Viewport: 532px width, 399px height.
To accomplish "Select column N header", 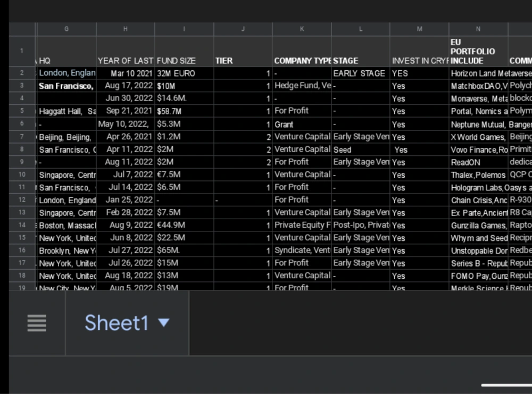I will (478, 29).
